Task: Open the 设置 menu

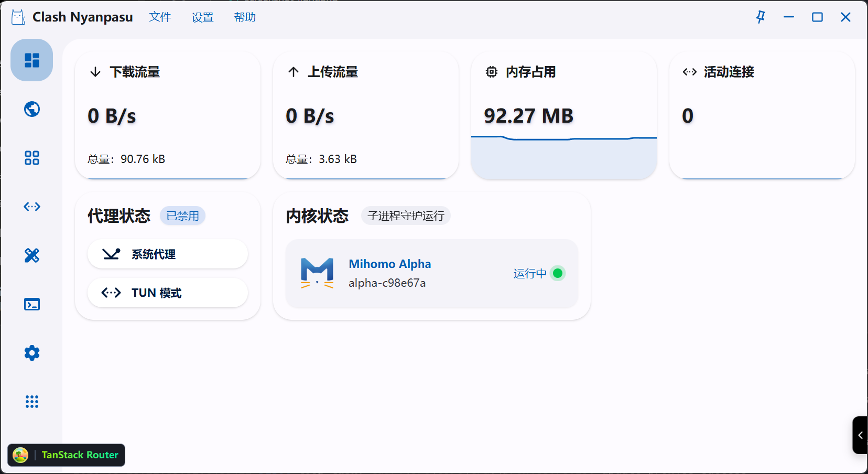Action: (203, 17)
